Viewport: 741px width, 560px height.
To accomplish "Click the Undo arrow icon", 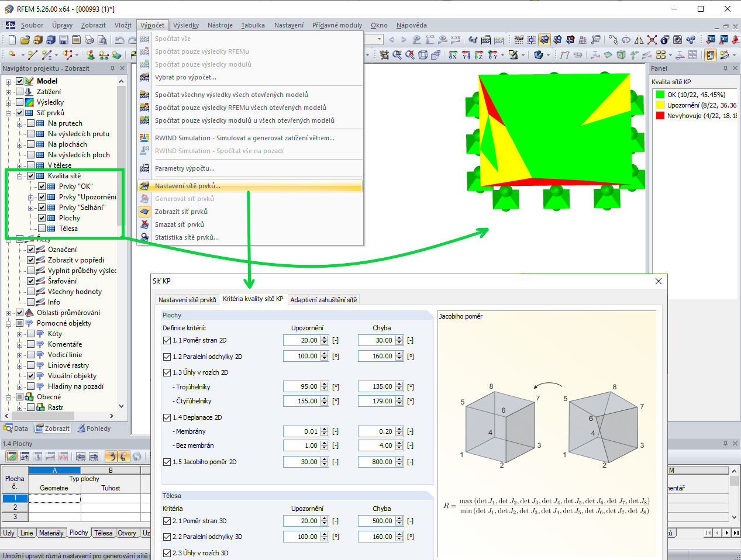I will 120,40.
